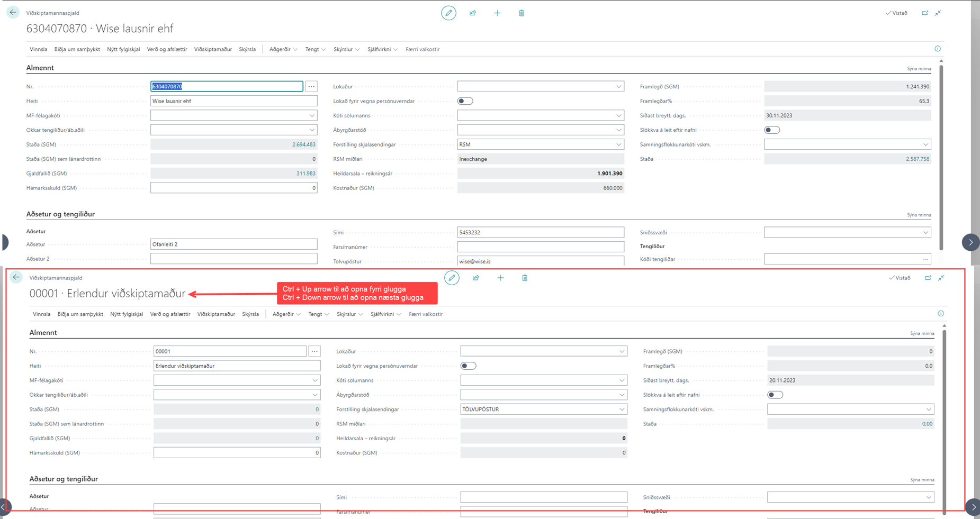Click Staða (SGM) value 2.694.483 link
980x519 pixels.
[x=303, y=144]
